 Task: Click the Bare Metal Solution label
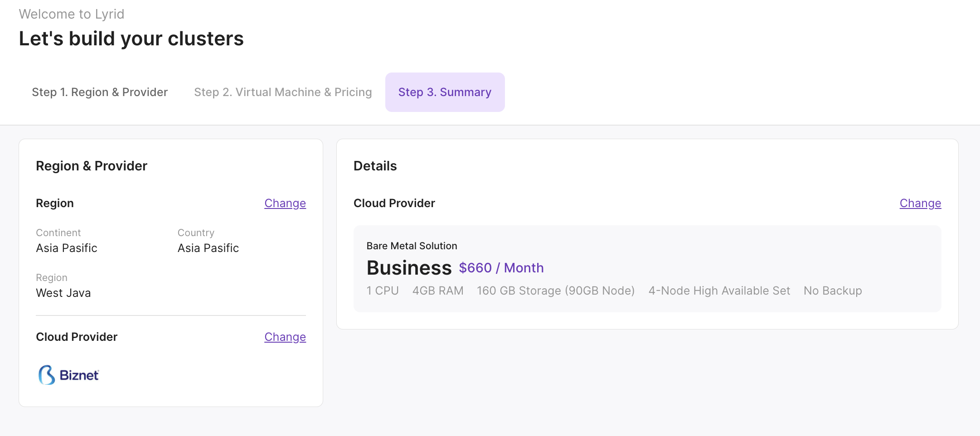click(x=412, y=246)
